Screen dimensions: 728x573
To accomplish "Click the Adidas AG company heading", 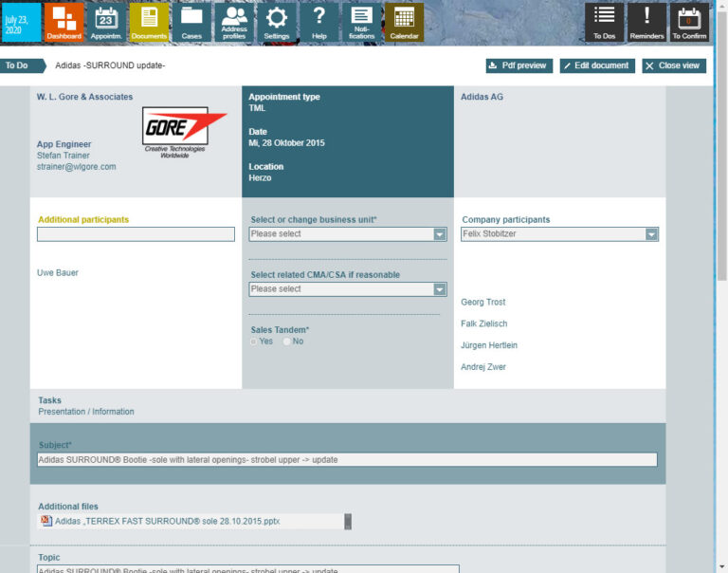I will (x=482, y=97).
